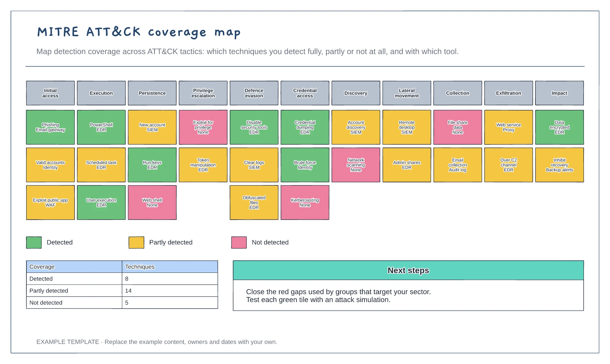Select the Privilege escalation column header
610x364 pixels.
point(203,93)
